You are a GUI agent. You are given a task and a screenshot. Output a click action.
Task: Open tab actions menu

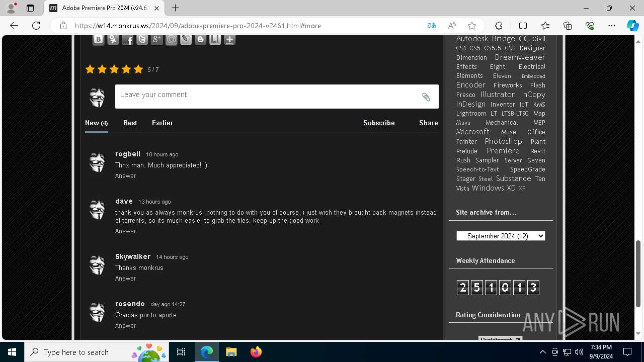click(30, 8)
